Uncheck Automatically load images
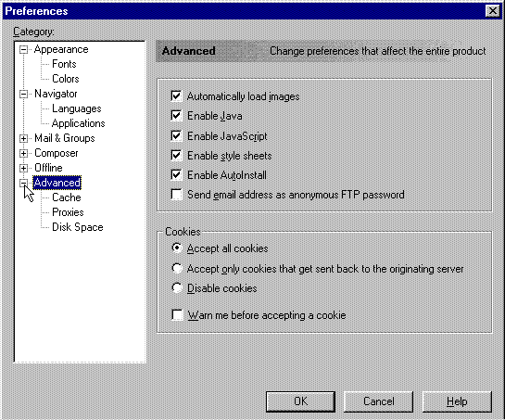The width and height of the screenshot is (505, 420). click(x=176, y=96)
